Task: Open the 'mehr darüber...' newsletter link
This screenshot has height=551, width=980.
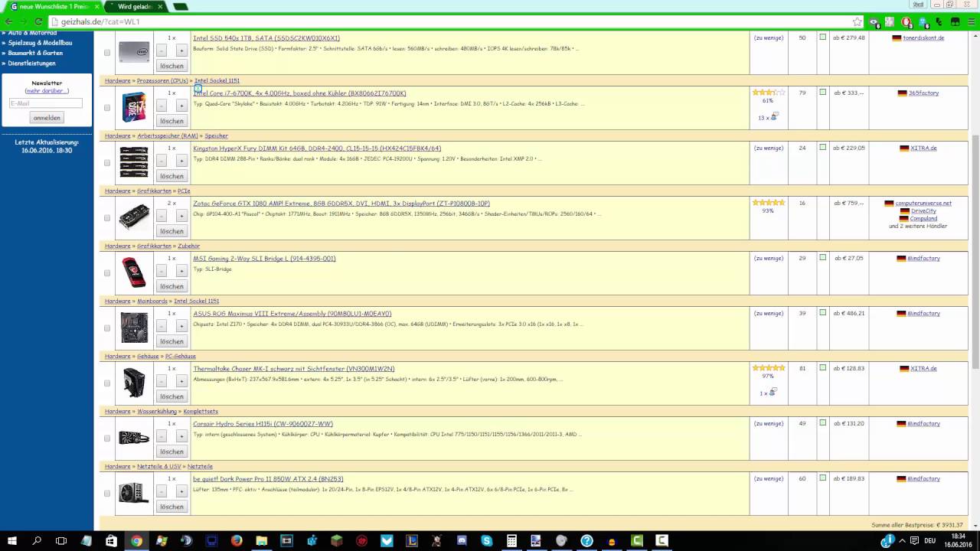Action: click(x=47, y=90)
